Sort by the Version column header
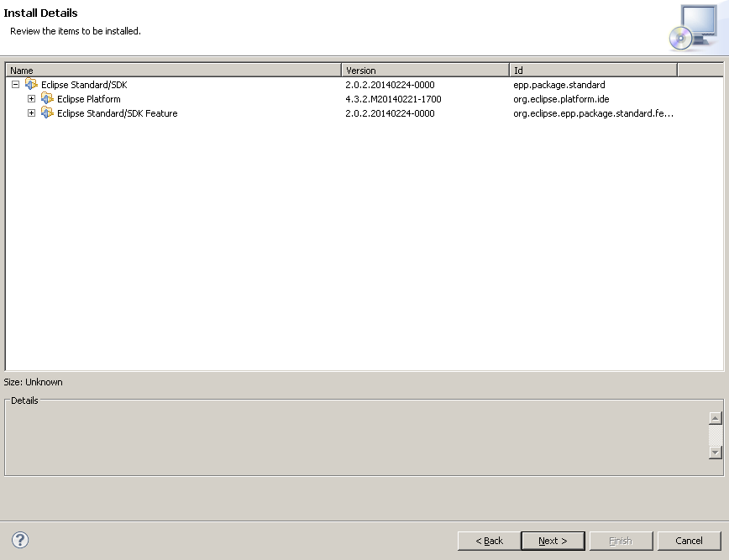The width and height of the screenshot is (729, 560). pyautogui.click(x=426, y=71)
